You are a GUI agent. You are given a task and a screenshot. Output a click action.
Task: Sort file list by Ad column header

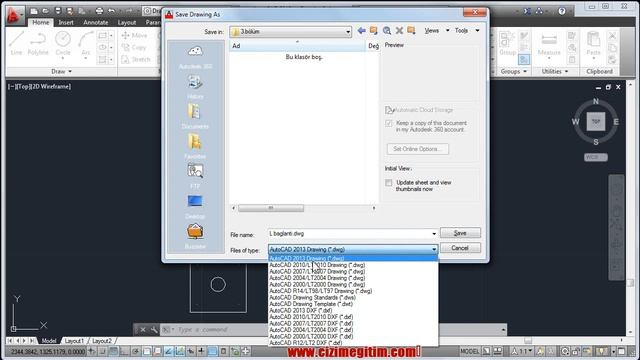[297, 46]
